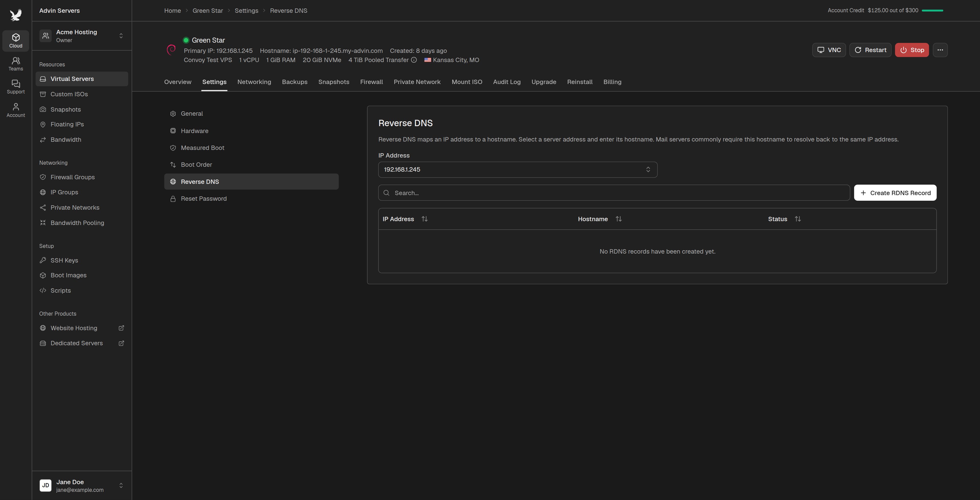Click the account credit progress bar

[932, 11]
